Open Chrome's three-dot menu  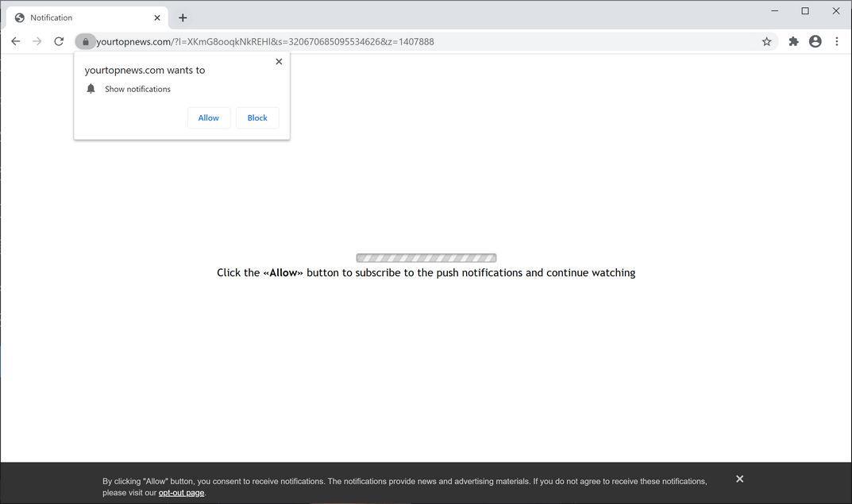(837, 41)
